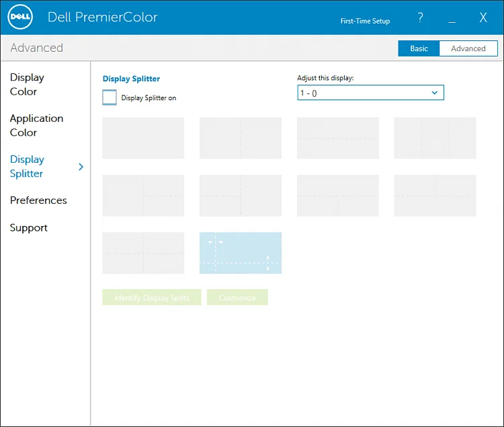Click the chevron next to Display Splitter

pyautogui.click(x=81, y=167)
